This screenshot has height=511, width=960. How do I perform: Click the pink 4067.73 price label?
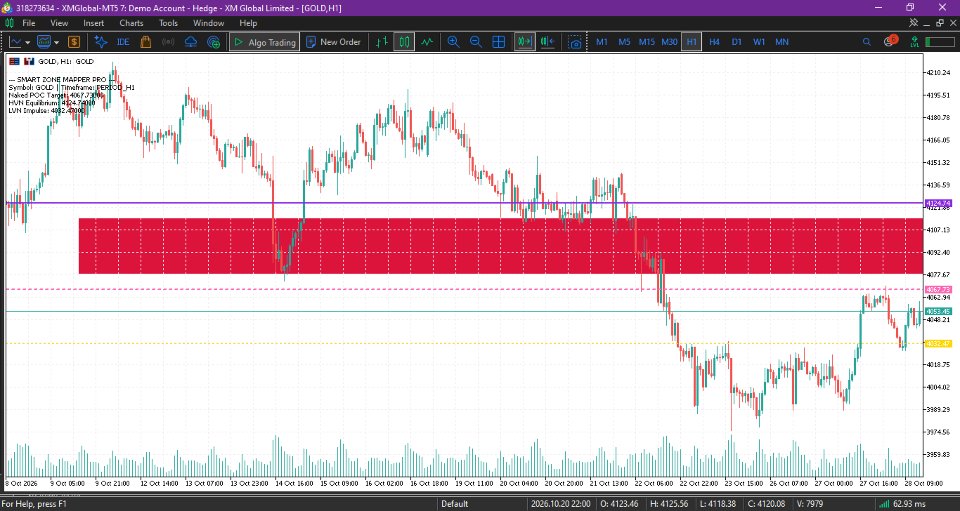(937, 289)
